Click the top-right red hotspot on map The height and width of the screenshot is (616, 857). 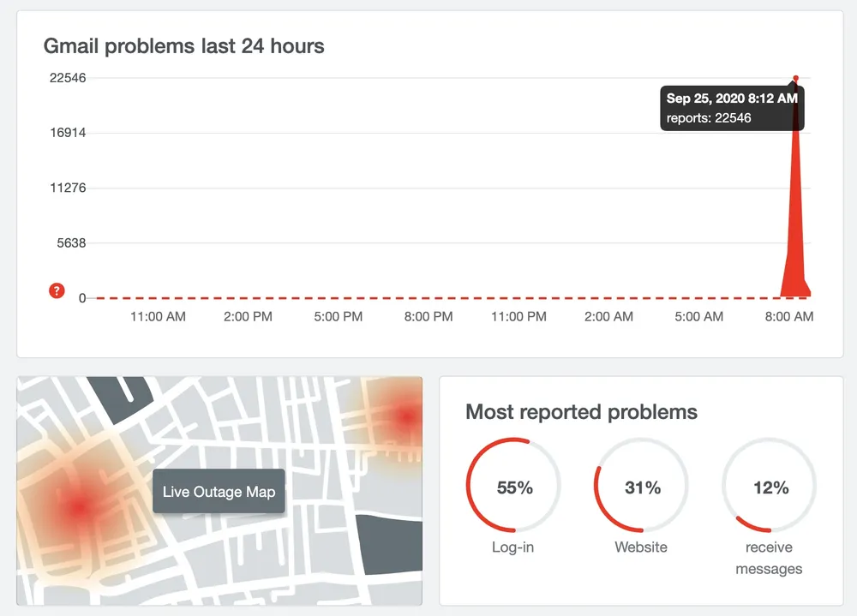405,416
